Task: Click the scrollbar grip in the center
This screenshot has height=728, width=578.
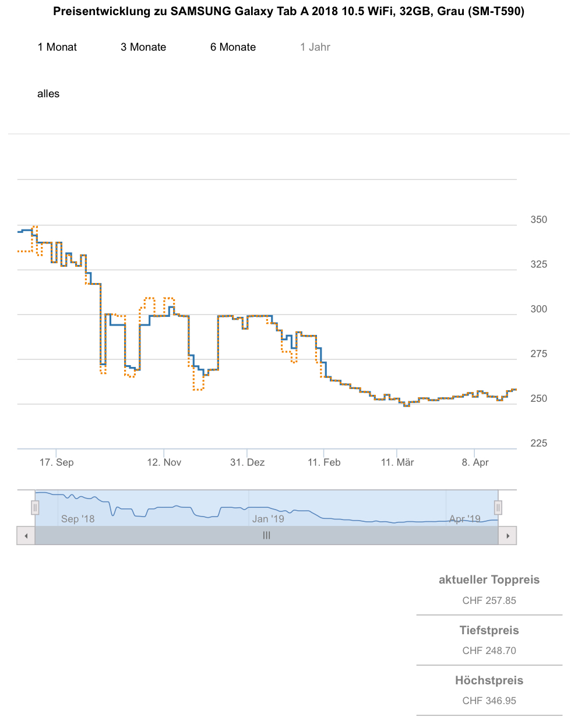Action: point(266,535)
